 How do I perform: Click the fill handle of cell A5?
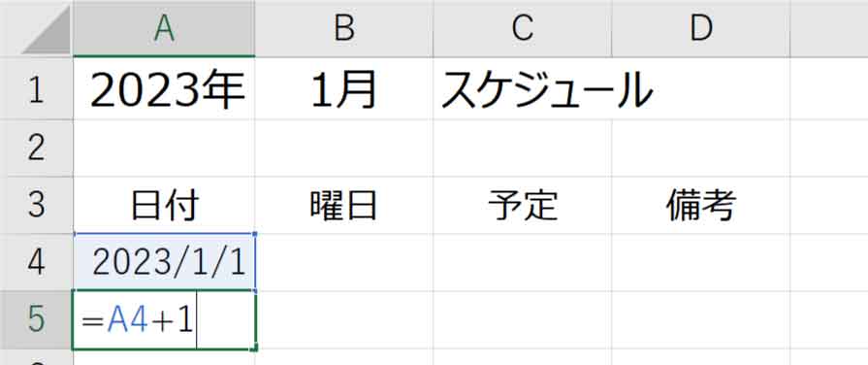click(x=256, y=348)
